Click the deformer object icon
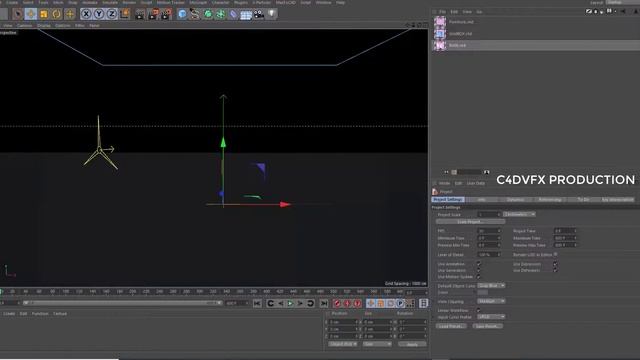 tap(233, 14)
